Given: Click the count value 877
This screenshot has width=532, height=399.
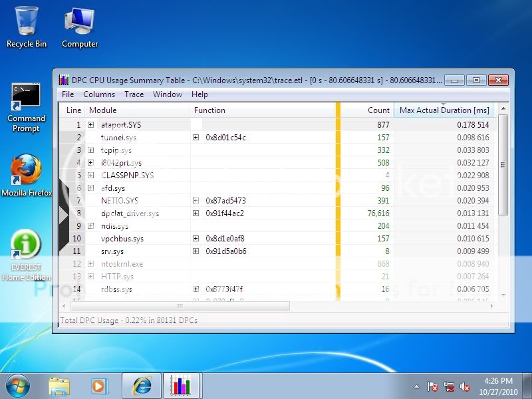Looking at the screenshot, I should (384, 125).
